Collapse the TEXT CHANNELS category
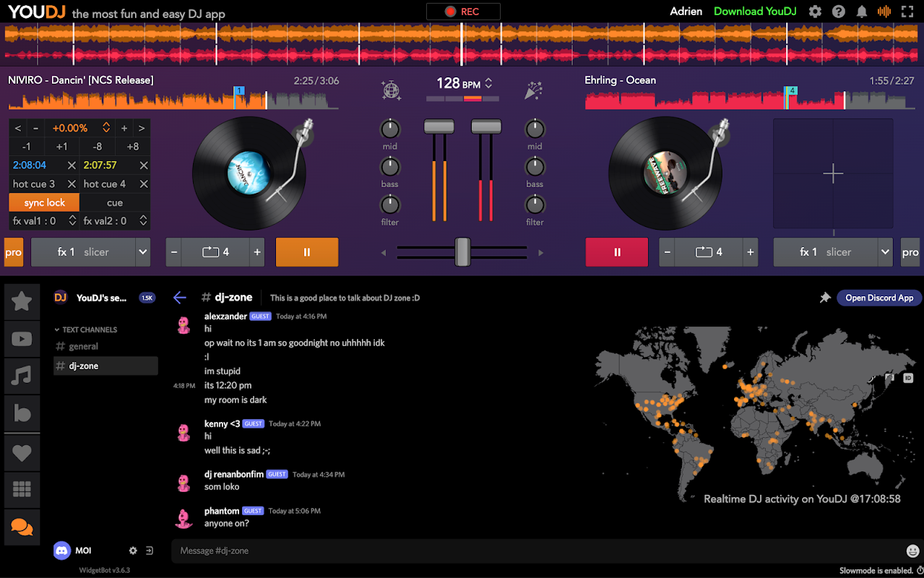This screenshot has width=924, height=578. click(85, 329)
